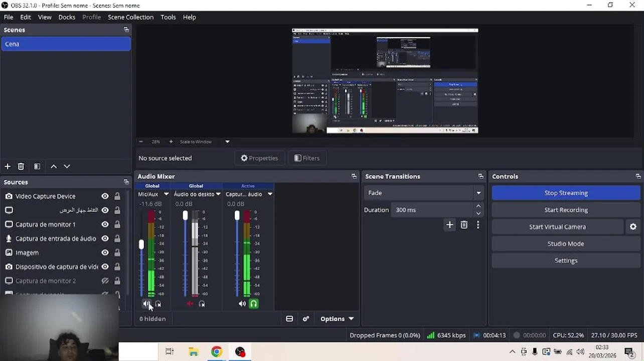Image resolution: width=644 pixels, height=361 pixels.
Task: Click the Mic/Aux volume slider handle
Action: pos(141,245)
